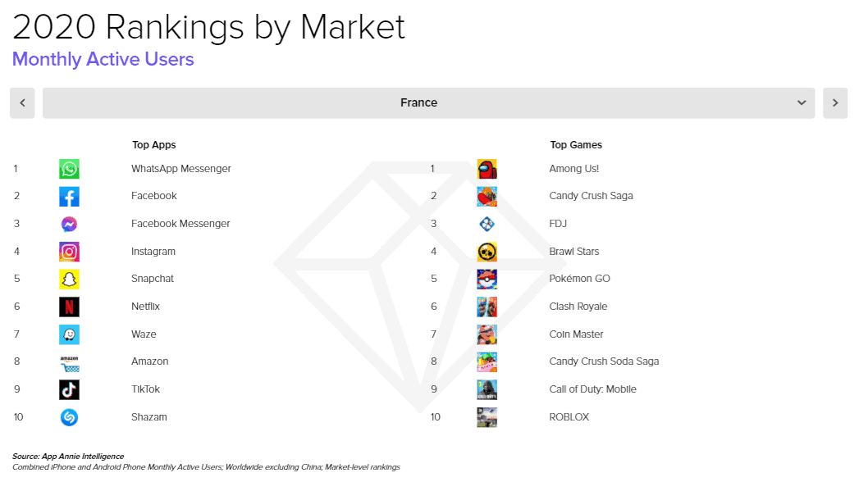Click the Waze app icon
This screenshot has height=491, width=868.
(x=69, y=334)
